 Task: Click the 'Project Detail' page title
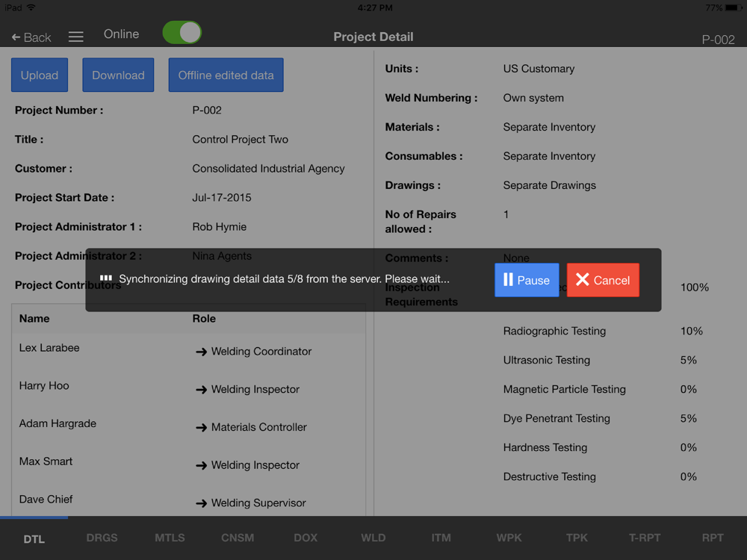coord(373,37)
